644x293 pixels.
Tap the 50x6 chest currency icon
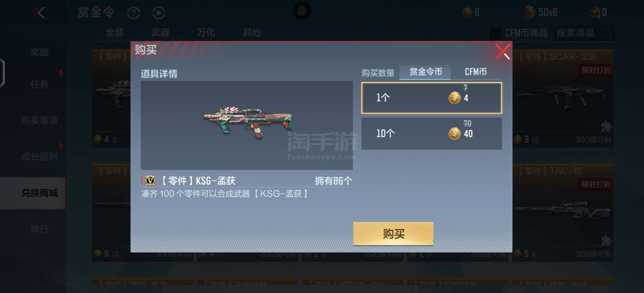[x=529, y=12]
